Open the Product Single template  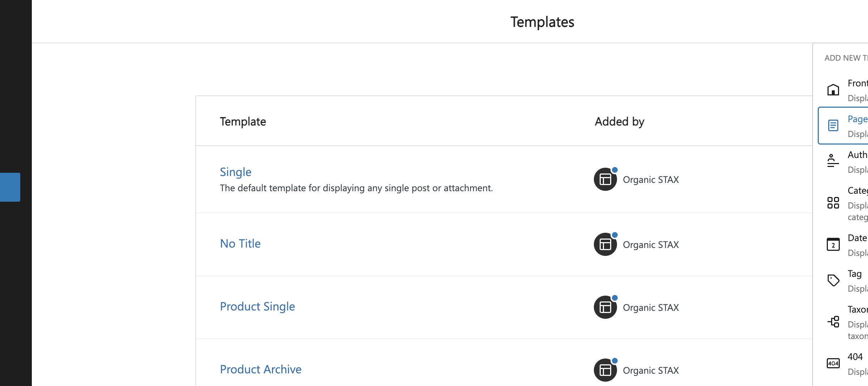pyautogui.click(x=258, y=306)
